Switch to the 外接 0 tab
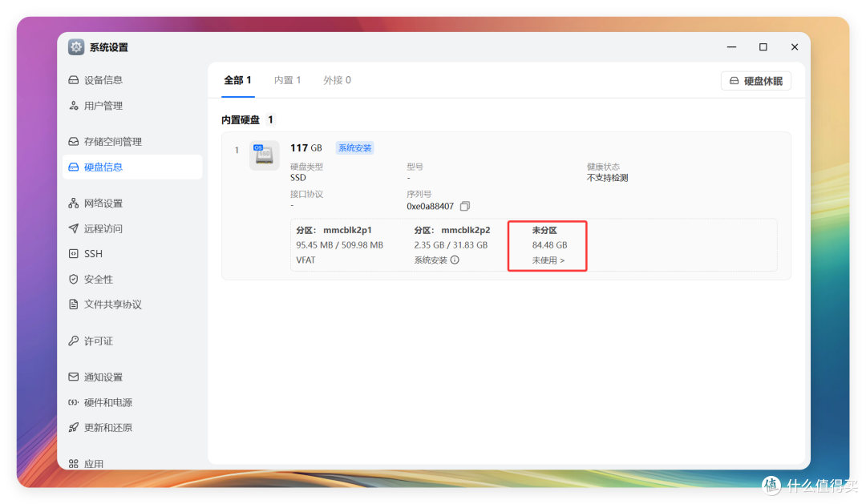This screenshot has height=504, width=866. (337, 81)
